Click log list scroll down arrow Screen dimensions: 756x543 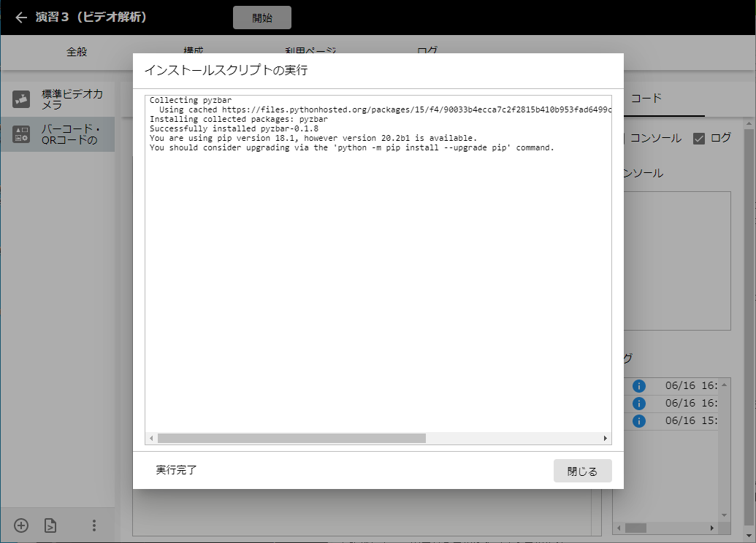724,515
